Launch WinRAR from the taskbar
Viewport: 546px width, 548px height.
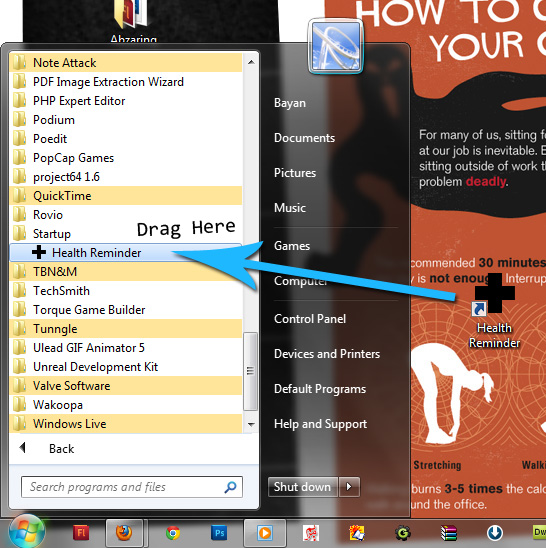click(x=449, y=533)
